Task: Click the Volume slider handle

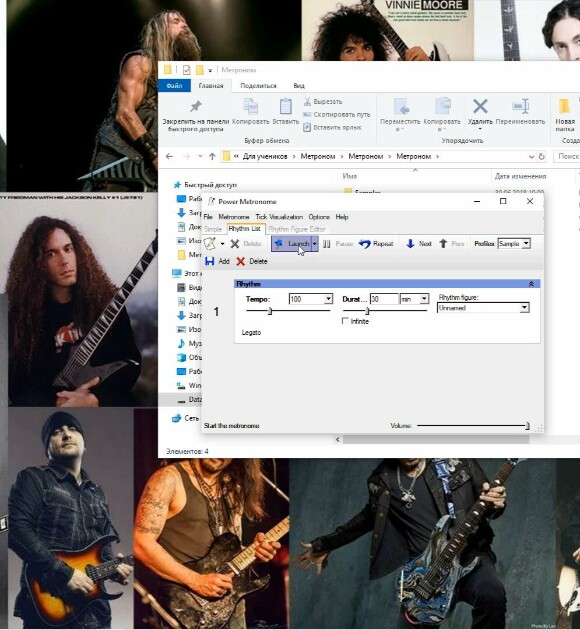Action: 527,426
